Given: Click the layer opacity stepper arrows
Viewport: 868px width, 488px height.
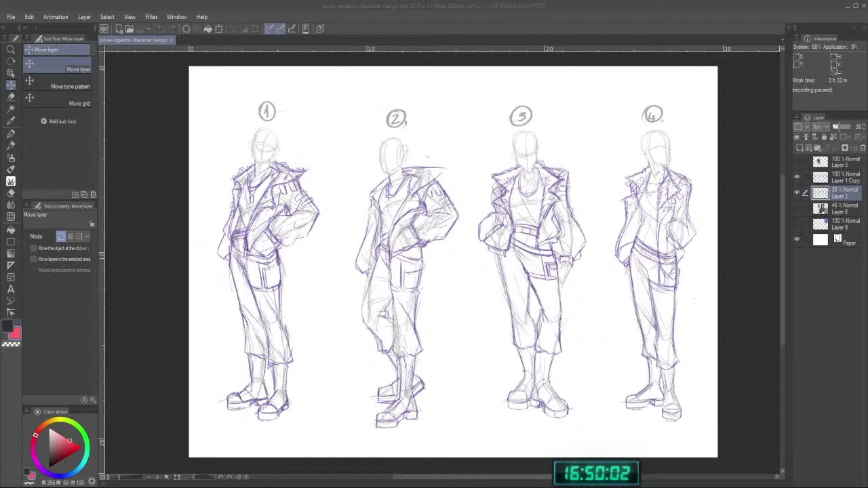Looking at the screenshot, I should coord(864,127).
